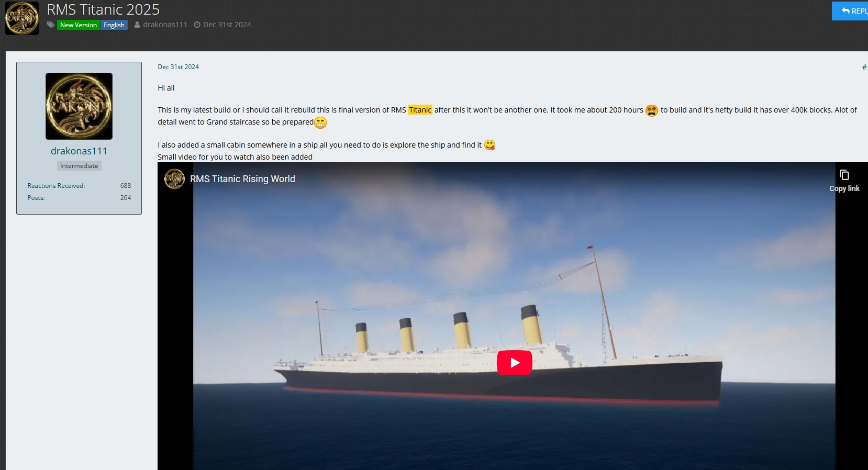The image size is (868, 470).
Task: Click the post number permalink hash
Action: click(864, 67)
